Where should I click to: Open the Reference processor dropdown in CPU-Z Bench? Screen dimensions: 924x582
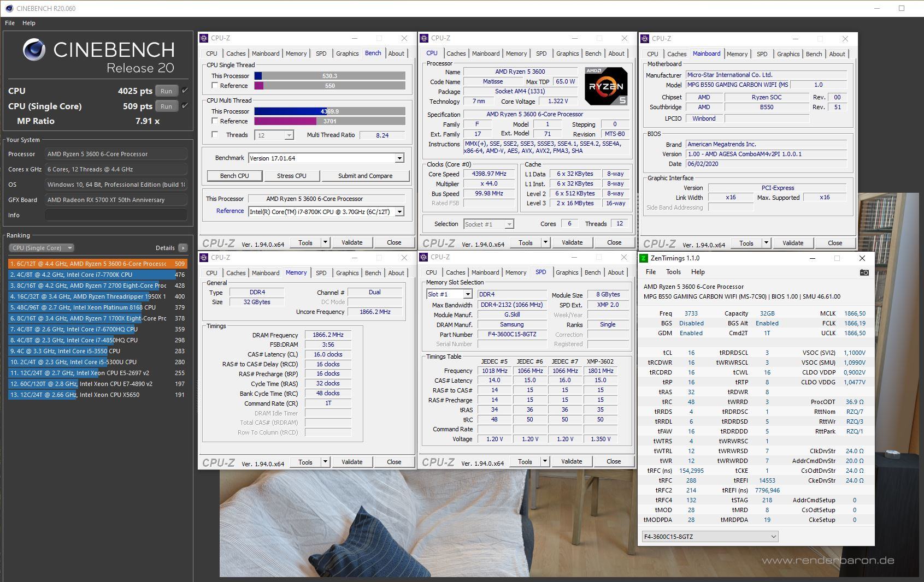tap(399, 212)
